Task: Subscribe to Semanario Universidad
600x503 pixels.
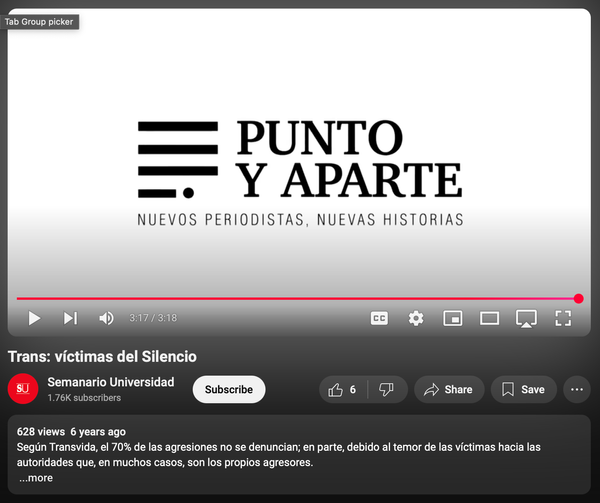Action: pyautogui.click(x=229, y=389)
